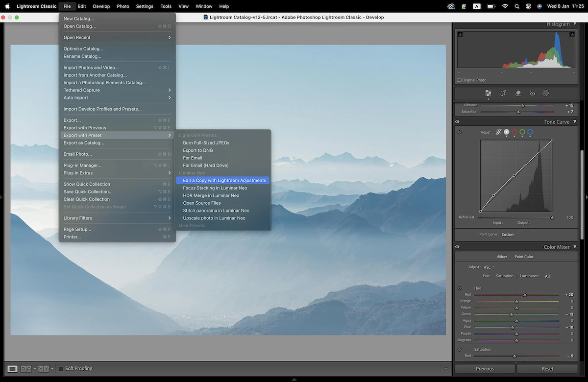Select the parametric curve icon next to Adjust
The image size is (588, 382).
(x=498, y=132)
